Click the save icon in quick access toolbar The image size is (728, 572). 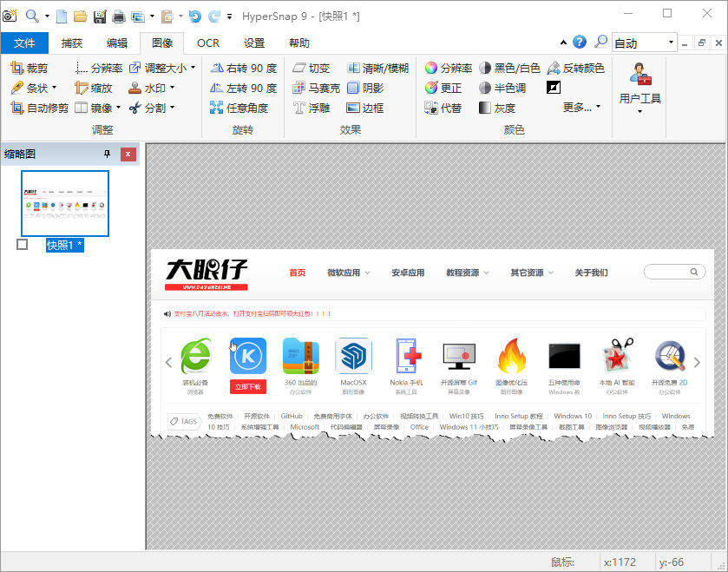99,16
